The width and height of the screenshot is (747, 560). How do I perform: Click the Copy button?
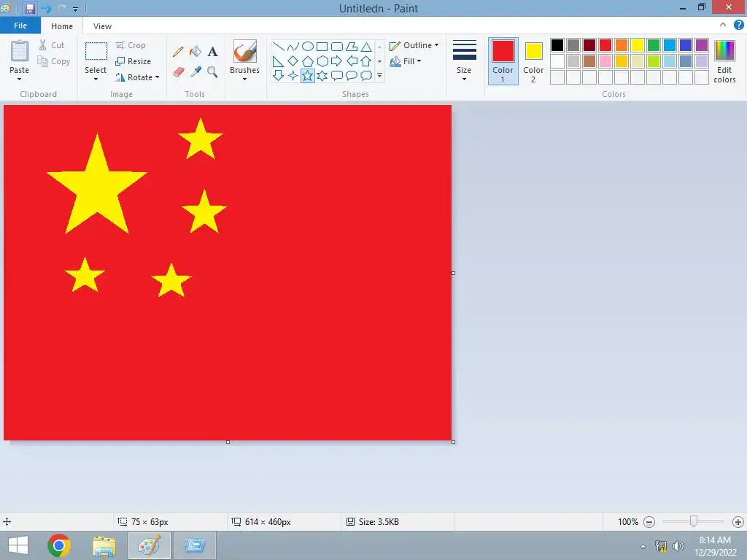pyautogui.click(x=54, y=61)
